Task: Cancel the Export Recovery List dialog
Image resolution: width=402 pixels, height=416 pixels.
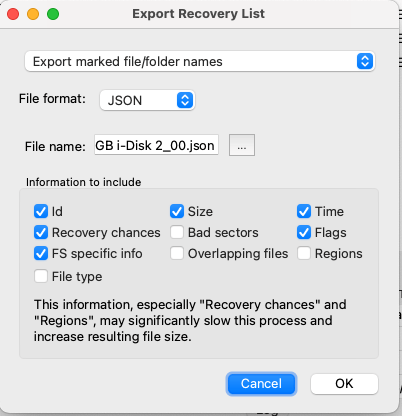Action: [x=261, y=384]
